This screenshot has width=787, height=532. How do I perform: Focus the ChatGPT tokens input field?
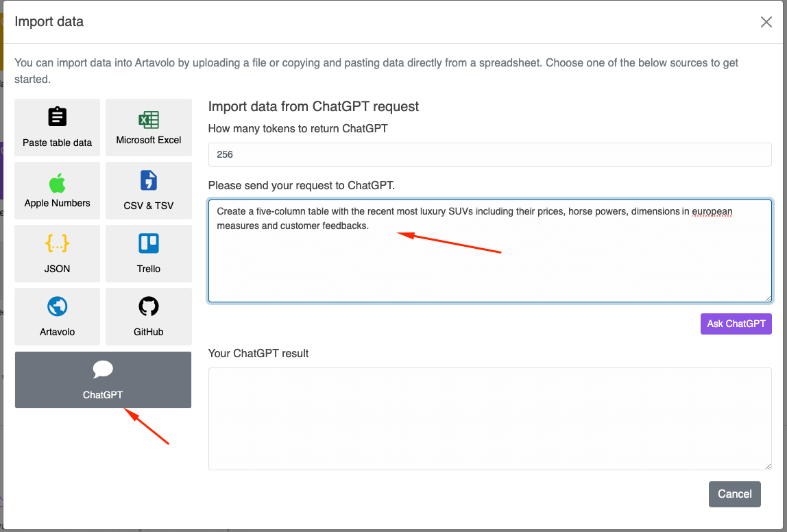(x=490, y=154)
